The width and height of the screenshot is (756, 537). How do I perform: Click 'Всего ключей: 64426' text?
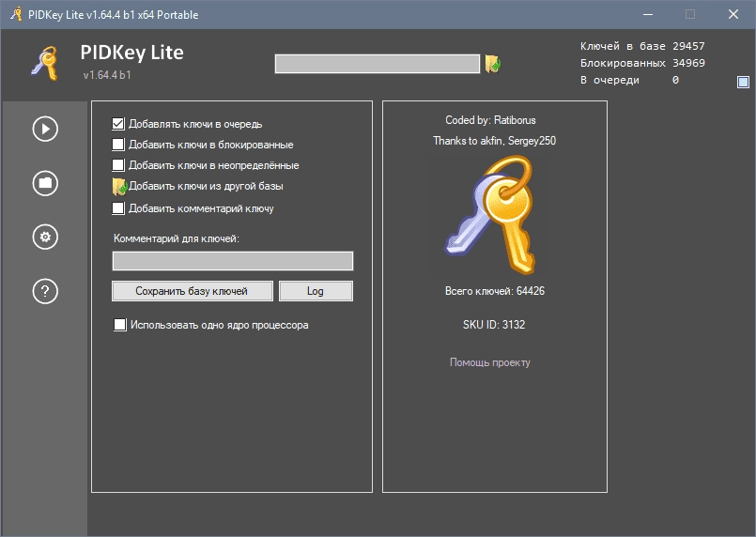click(x=495, y=291)
